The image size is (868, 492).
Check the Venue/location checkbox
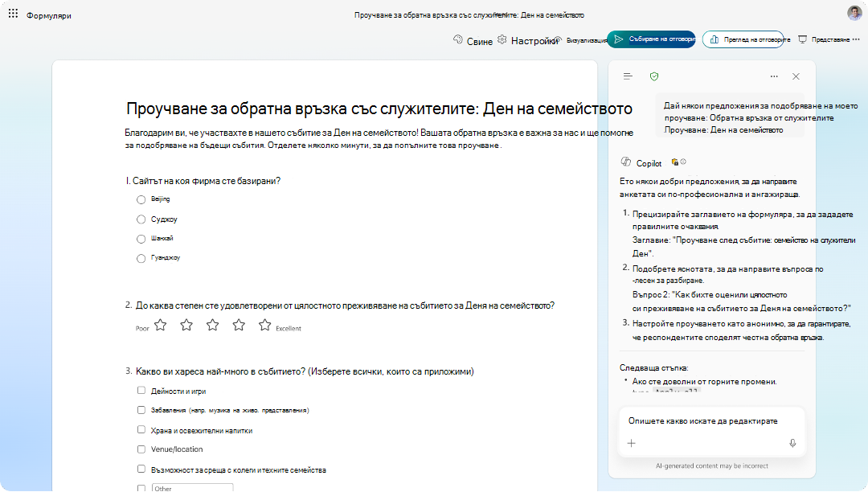point(141,449)
